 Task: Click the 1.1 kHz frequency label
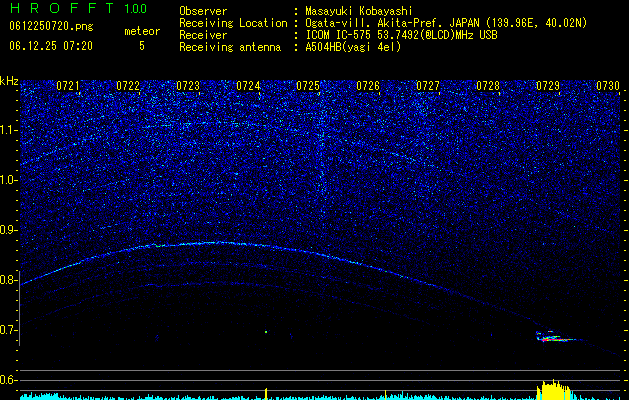click(x=9, y=130)
